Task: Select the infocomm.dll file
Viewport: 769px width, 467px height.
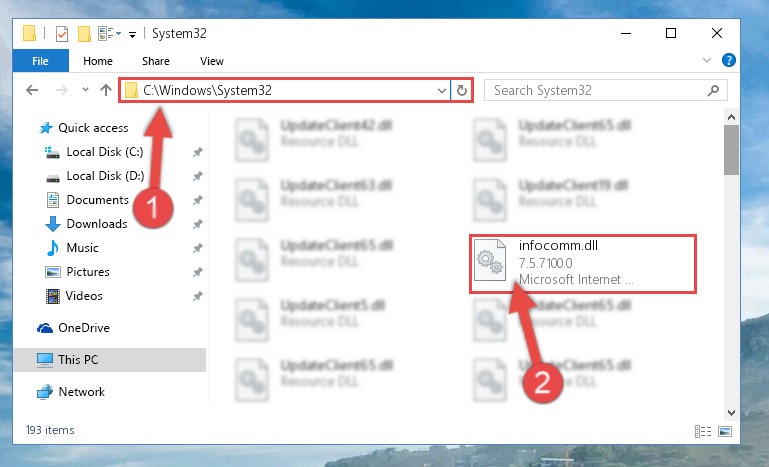Action: pyautogui.click(x=583, y=264)
